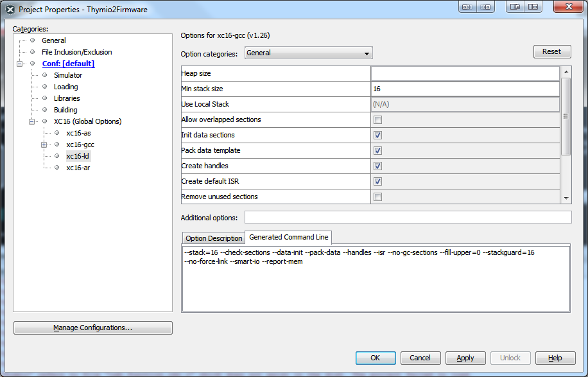Click the Manage Configurations button
588x377 pixels.
[x=93, y=328]
